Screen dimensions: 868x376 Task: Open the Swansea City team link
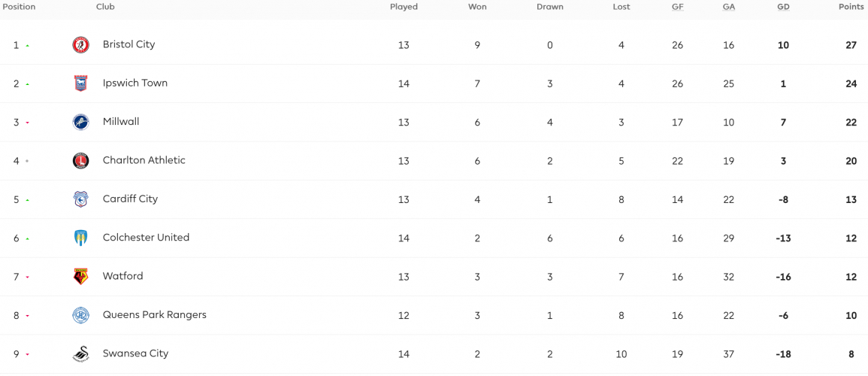click(135, 353)
